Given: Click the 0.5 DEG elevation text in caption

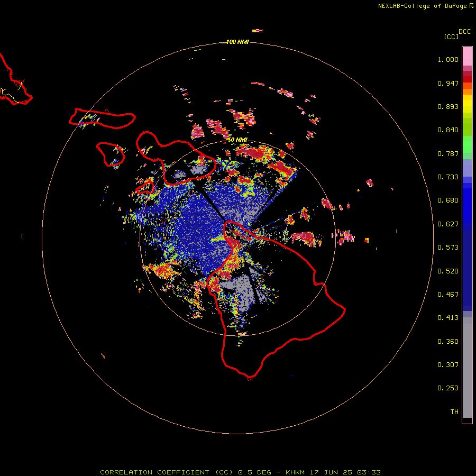Looking at the screenshot, I should tap(254, 472).
